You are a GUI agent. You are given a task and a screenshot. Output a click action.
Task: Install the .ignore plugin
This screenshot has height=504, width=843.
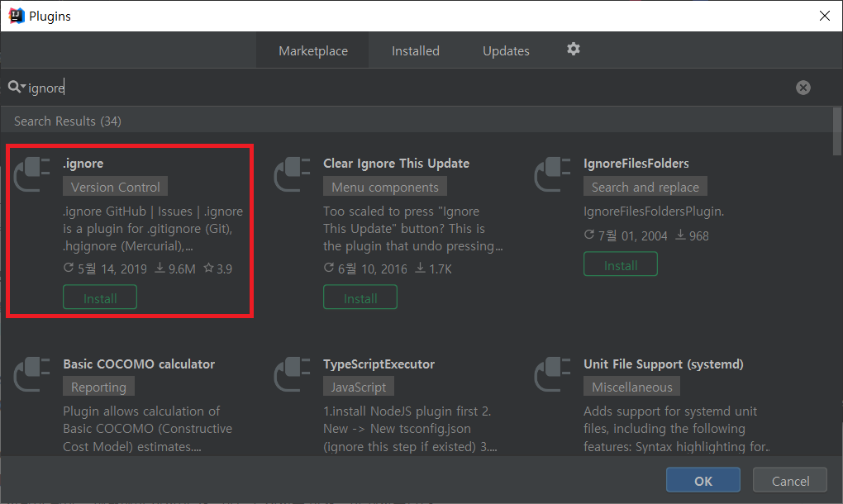pos(100,297)
